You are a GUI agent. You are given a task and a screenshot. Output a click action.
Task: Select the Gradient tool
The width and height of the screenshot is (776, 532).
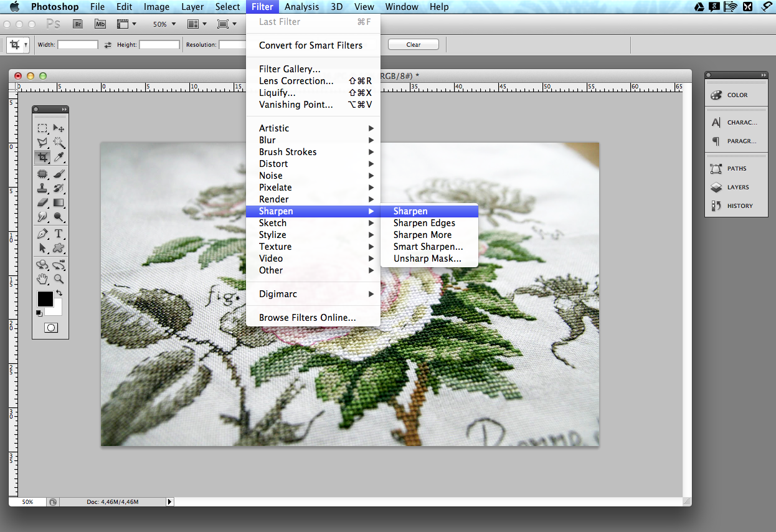[59, 202]
